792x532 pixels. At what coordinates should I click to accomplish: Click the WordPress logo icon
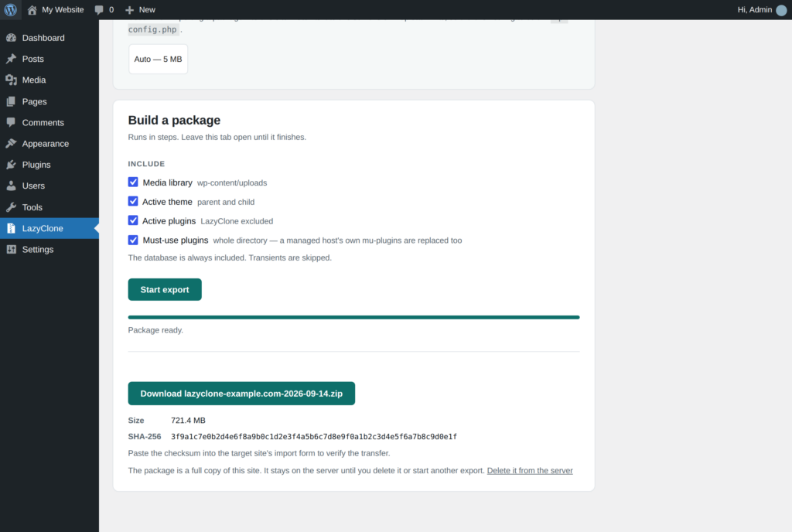(x=11, y=9)
